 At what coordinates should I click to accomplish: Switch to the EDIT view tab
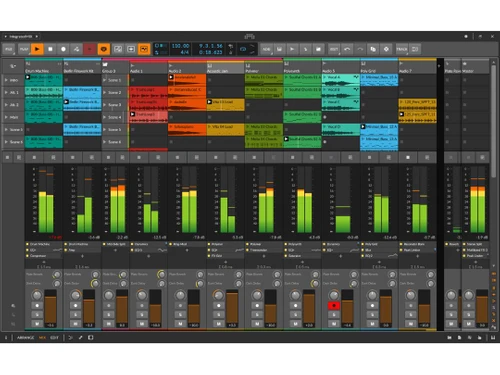[x=54, y=338]
